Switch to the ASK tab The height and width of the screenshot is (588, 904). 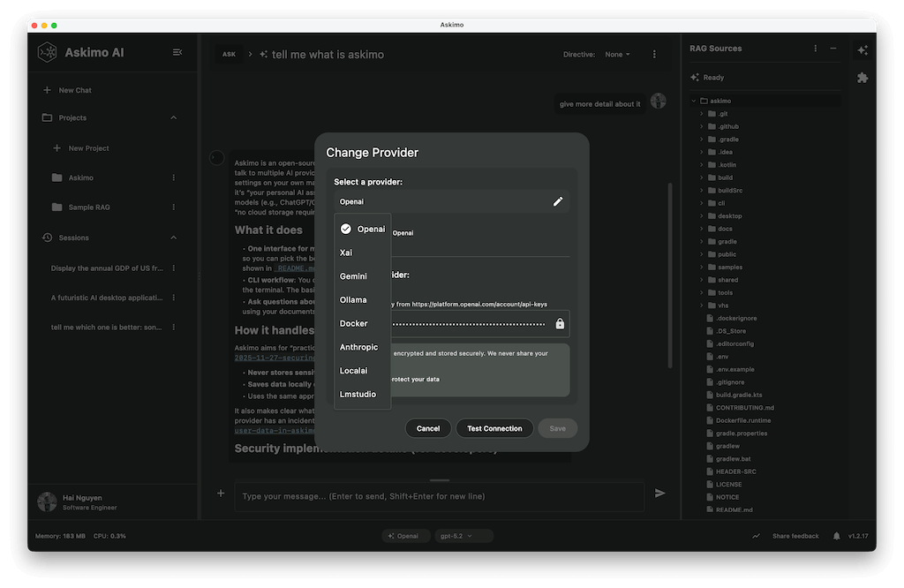229,54
